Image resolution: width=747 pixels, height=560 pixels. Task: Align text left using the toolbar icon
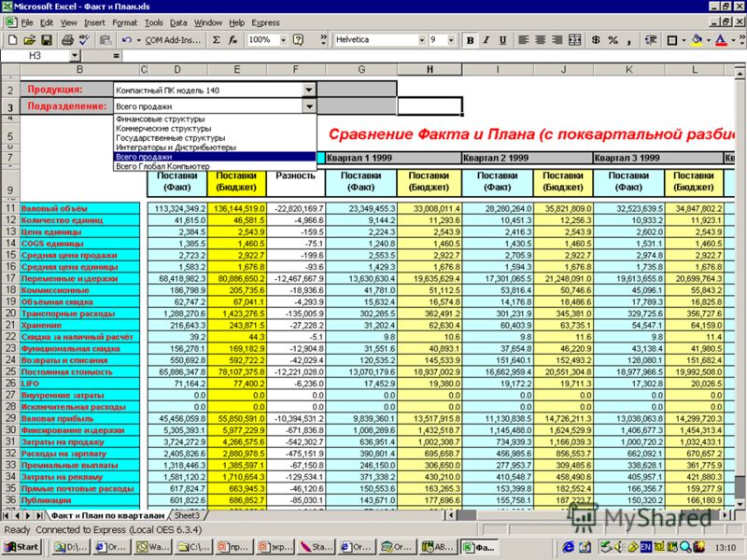524,40
